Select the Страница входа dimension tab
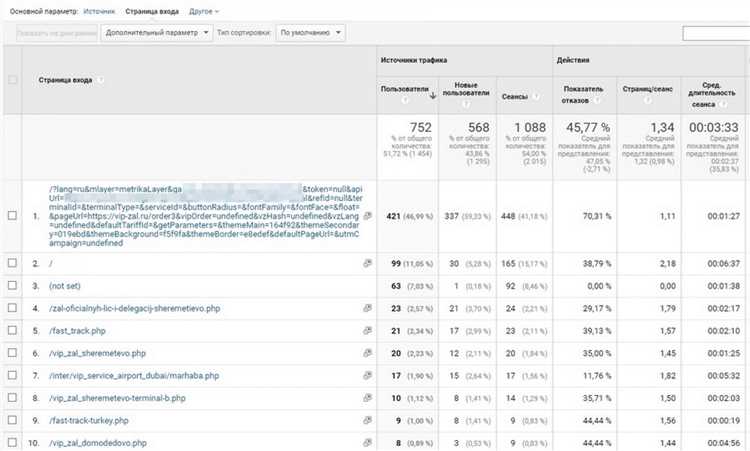 tap(151, 10)
